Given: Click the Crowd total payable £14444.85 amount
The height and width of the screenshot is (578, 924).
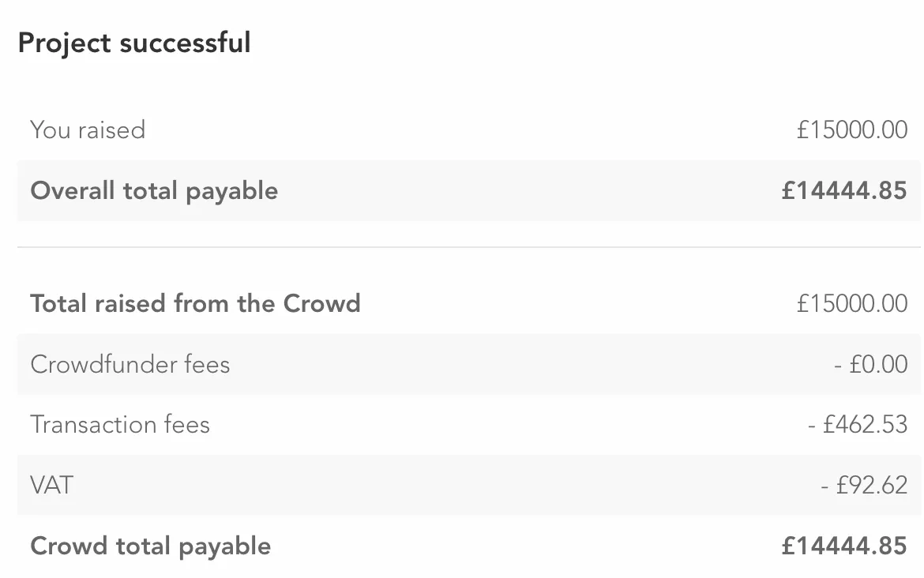Looking at the screenshot, I should click(844, 546).
